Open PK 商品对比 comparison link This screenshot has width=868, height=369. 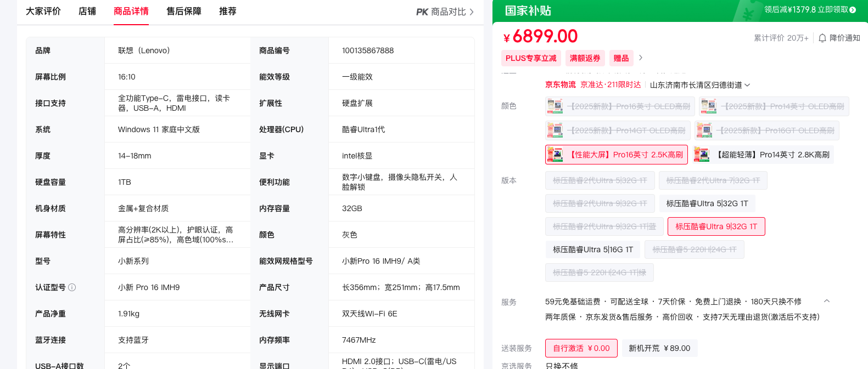pos(445,12)
